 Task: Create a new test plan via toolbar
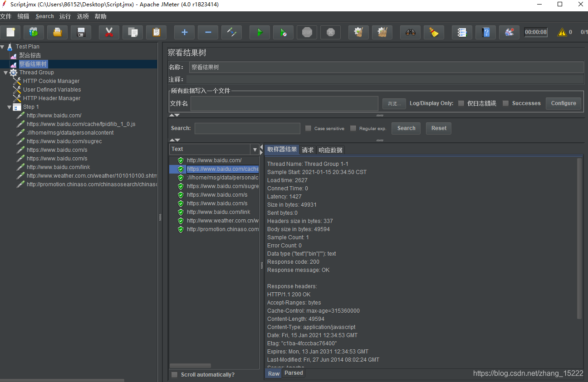(10, 32)
